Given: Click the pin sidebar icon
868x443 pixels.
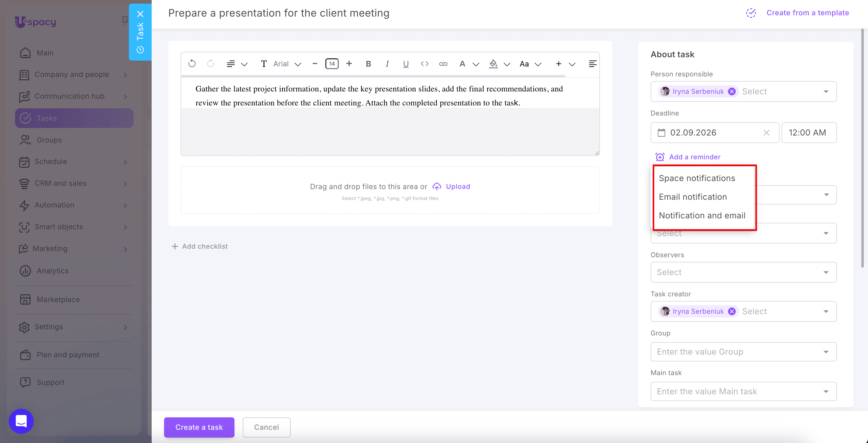Looking at the screenshot, I should (125, 21).
